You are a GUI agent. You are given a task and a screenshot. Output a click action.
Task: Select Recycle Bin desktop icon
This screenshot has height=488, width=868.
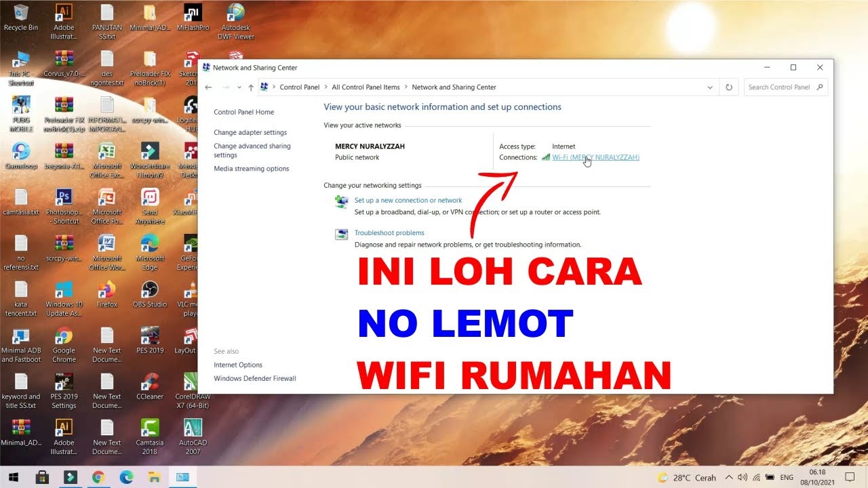21,18
